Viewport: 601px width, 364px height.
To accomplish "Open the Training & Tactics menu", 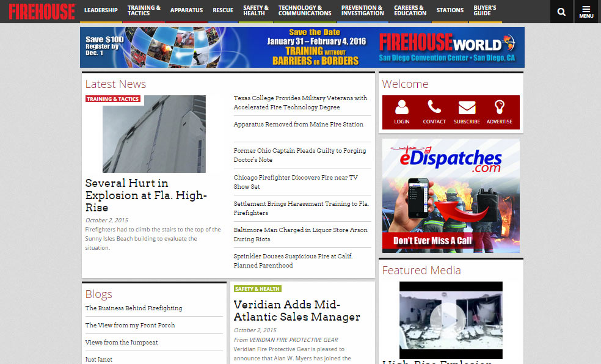I will (x=144, y=10).
